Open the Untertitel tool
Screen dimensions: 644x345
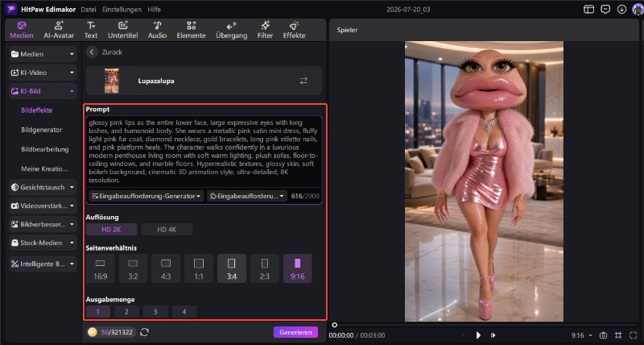pos(123,30)
